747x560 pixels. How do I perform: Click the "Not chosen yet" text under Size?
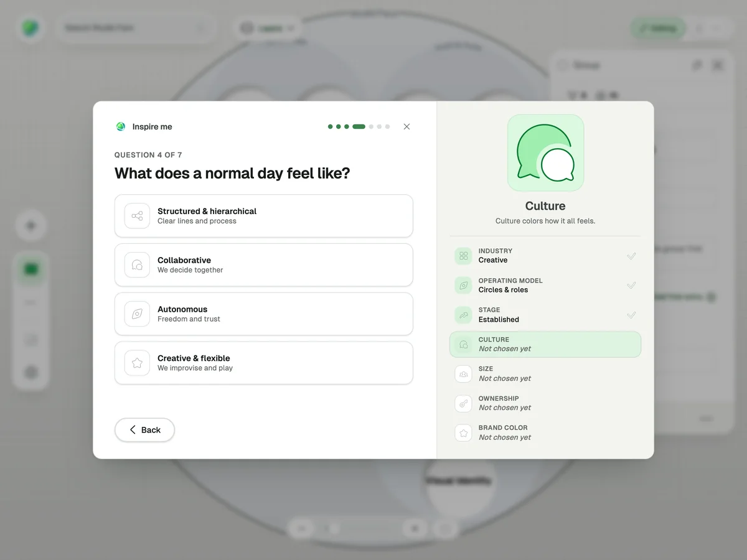(x=505, y=378)
